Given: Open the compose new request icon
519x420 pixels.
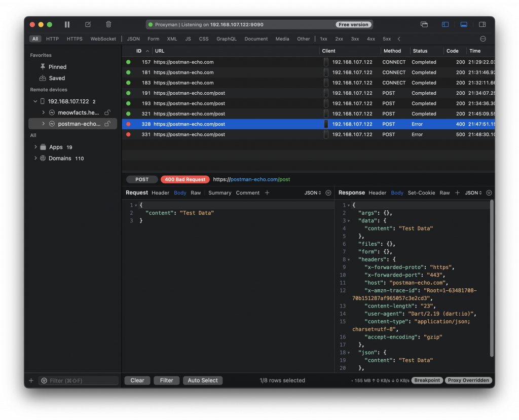Looking at the screenshot, I should coord(88,24).
